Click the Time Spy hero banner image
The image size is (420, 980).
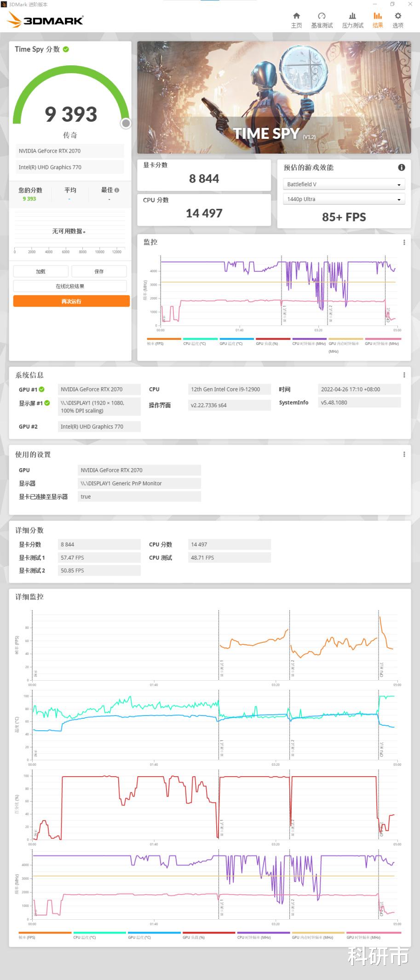point(274,97)
